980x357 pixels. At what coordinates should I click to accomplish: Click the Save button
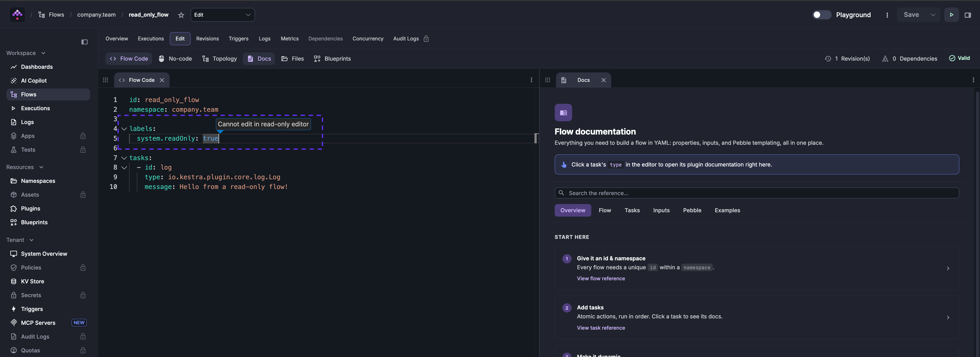(911, 15)
